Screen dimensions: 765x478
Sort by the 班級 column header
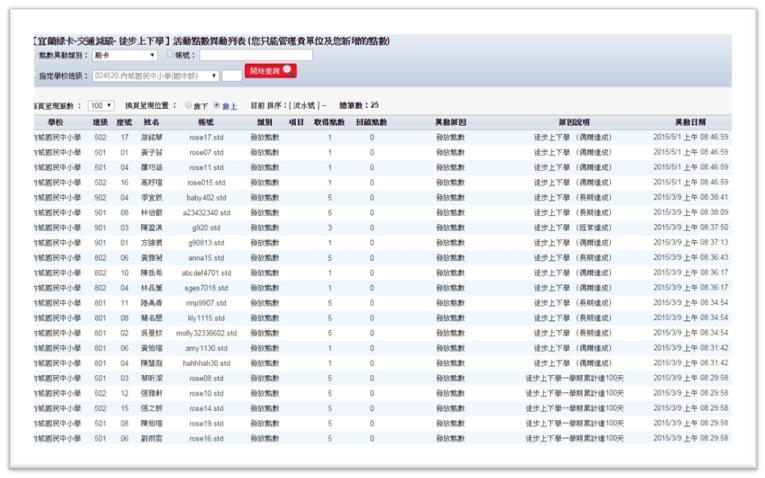coord(100,122)
